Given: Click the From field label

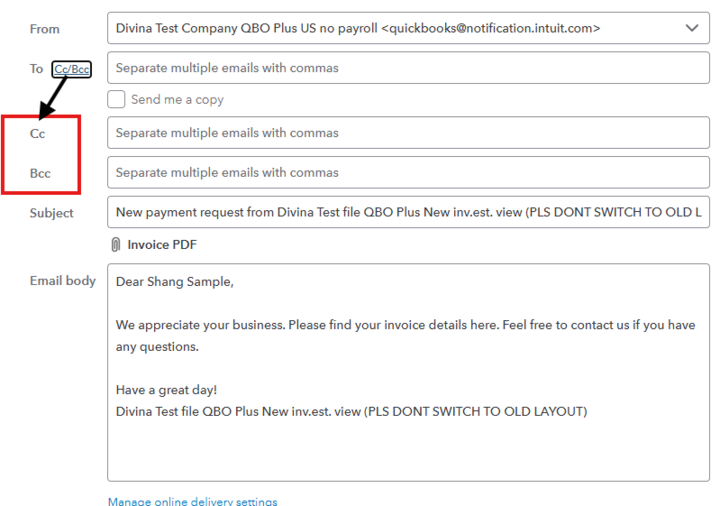Looking at the screenshot, I should (45, 29).
